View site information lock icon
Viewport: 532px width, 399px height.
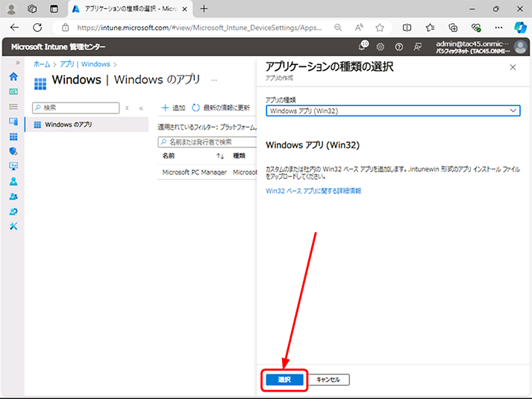click(x=65, y=28)
